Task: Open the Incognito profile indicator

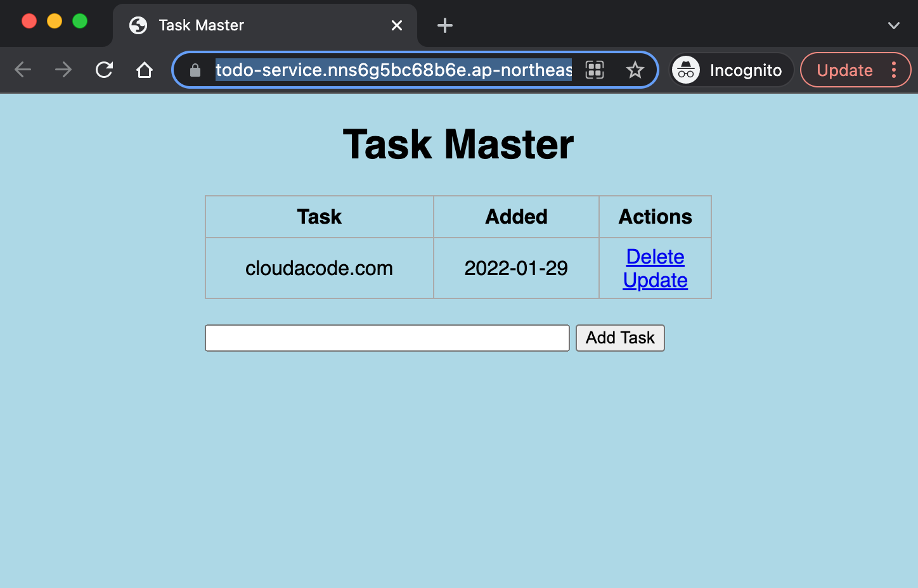Action: (x=732, y=70)
